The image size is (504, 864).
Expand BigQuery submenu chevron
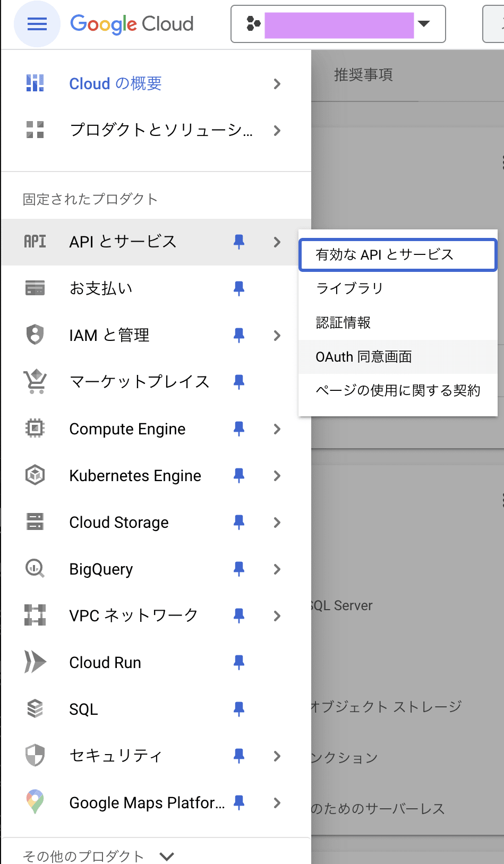click(x=277, y=569)
